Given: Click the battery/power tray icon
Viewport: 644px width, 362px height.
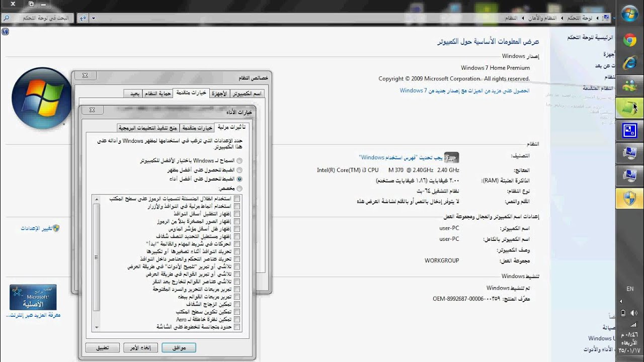Looking at the screenshot, I should pyautogui.click(x=623, y=313).
